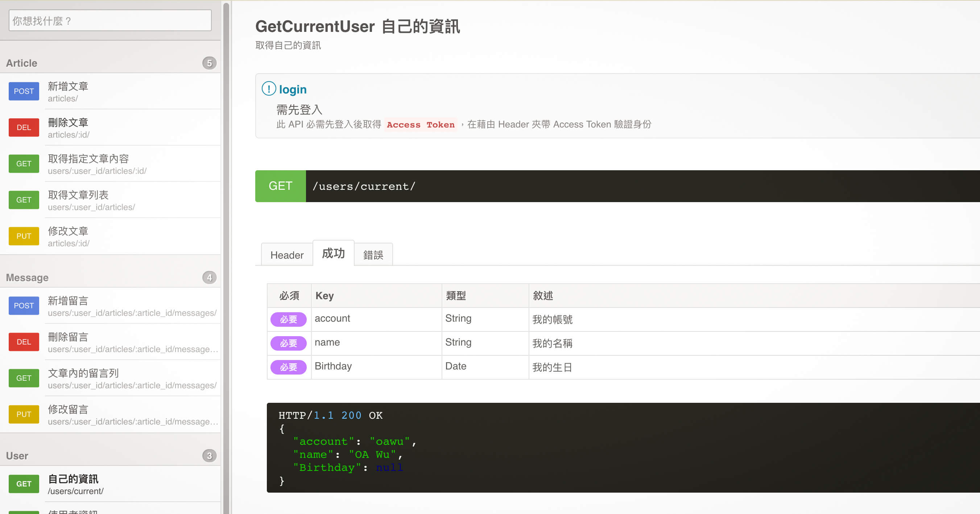The image size is (980, 514).
Task: Open 文章內的留言列 API entry
Action: click(83, 373)
